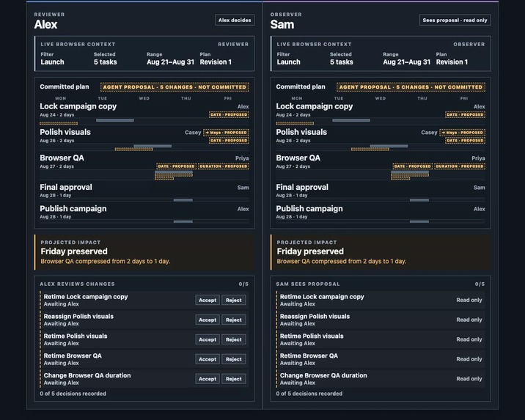This screenshot has width=525, height=420.
Task: Click 'Final approval' title in Sam's plan
Action: tap(302, 187)
